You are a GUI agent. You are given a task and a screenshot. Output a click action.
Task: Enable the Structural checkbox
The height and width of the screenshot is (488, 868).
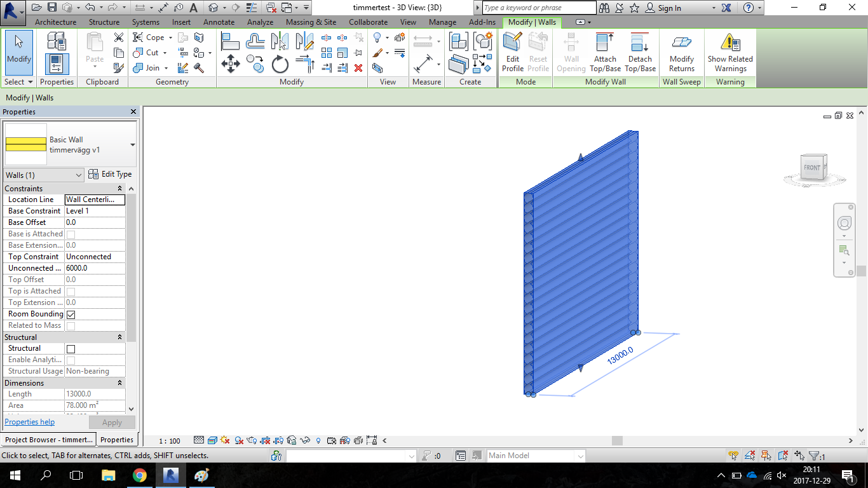(71, 349)
